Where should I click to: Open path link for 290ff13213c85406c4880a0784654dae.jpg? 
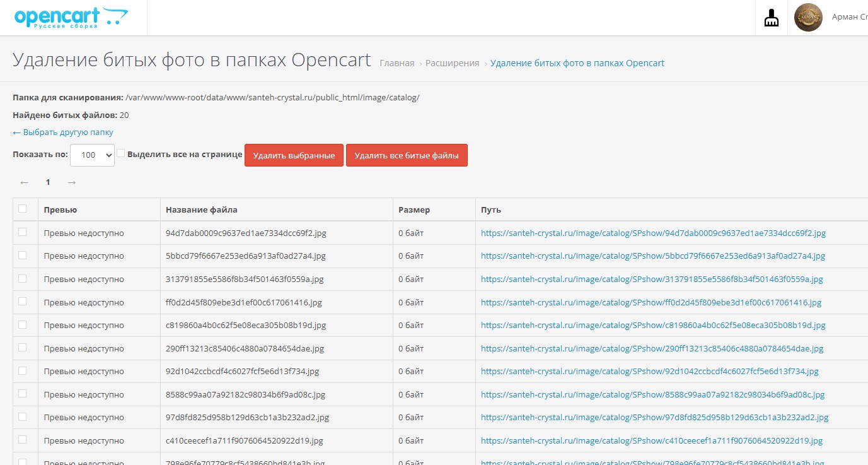[652, 348]
